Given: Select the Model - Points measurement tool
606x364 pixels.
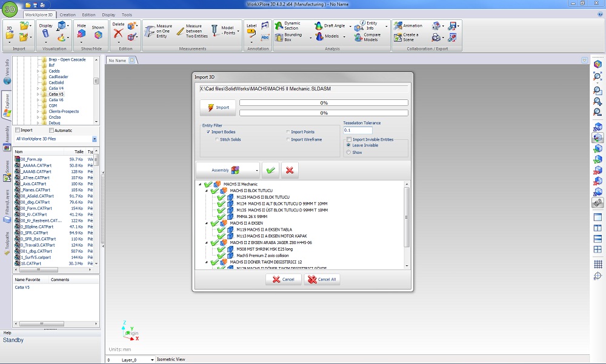Looking at the screenshot, I should (224, 30).
